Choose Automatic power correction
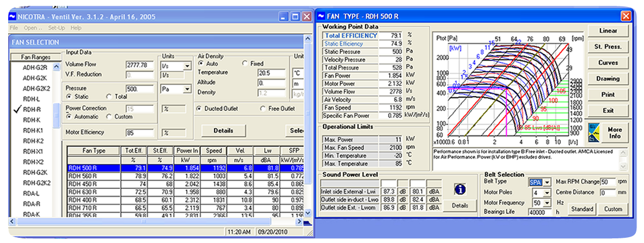The width and height of the screenshot is (644, 243). click(x=69, y=117)
